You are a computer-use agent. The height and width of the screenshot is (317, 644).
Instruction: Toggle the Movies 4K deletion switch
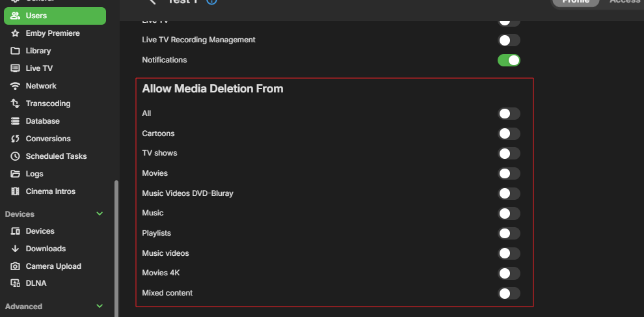(509, 273)
